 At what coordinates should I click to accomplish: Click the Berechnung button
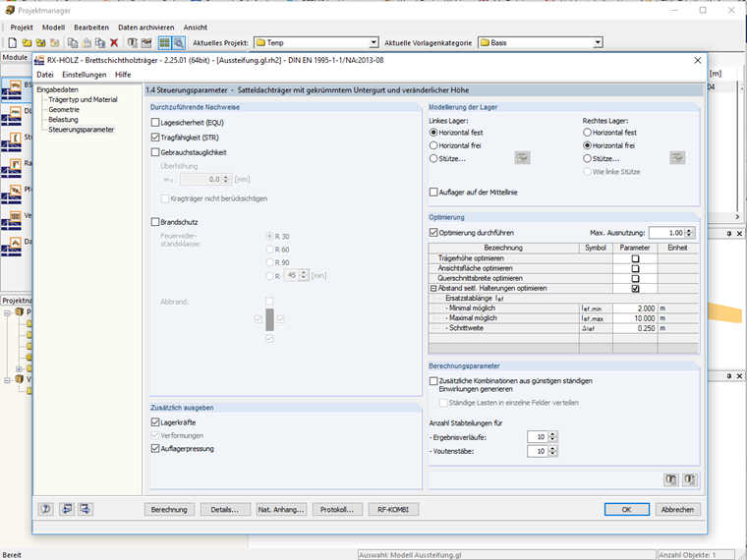169,510
